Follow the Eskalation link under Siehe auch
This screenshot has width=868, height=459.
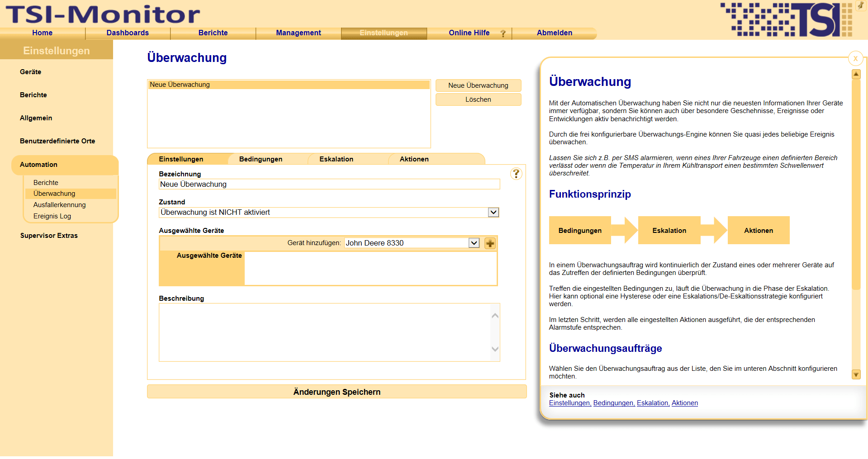tap(653, 403)
